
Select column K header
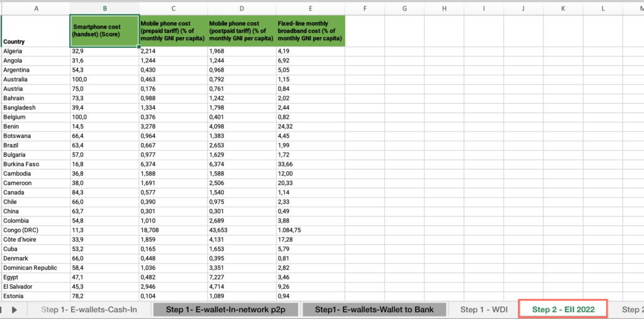(563, 8)
